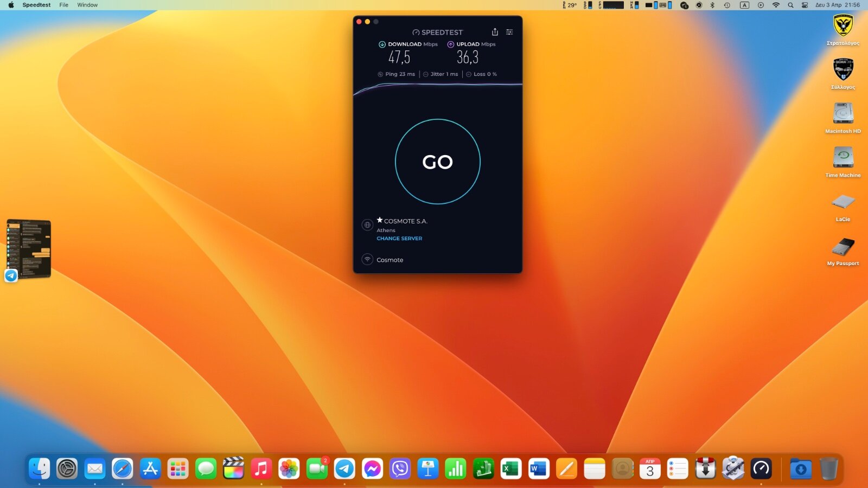Click the COSMOTE S.A. server name
The width and height of the screenshot is (868, 488).
pyautogui.click(x=406, y=221)
